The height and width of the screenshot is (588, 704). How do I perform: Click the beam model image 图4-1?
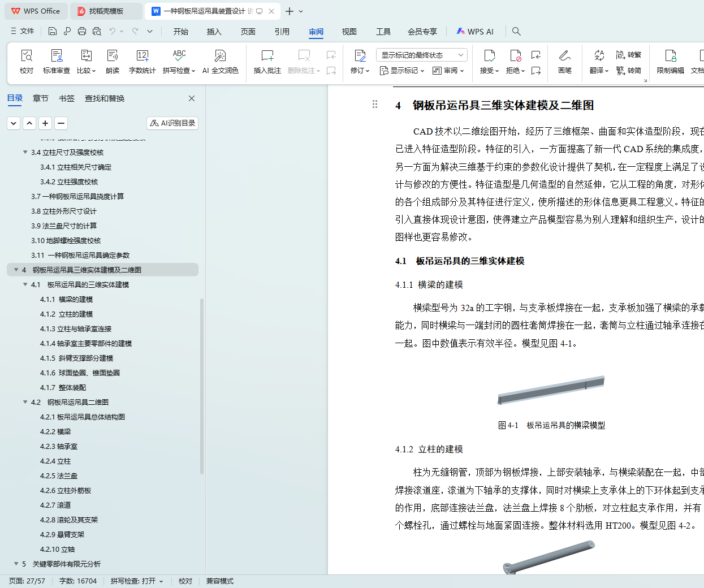click(551, 390)
